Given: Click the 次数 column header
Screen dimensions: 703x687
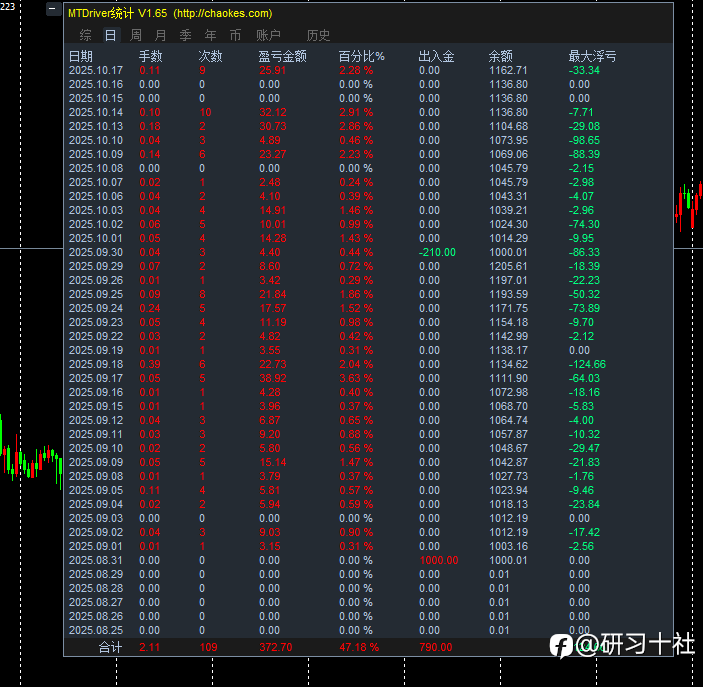Looking at the screenshot, I should [x=210, y=56].
